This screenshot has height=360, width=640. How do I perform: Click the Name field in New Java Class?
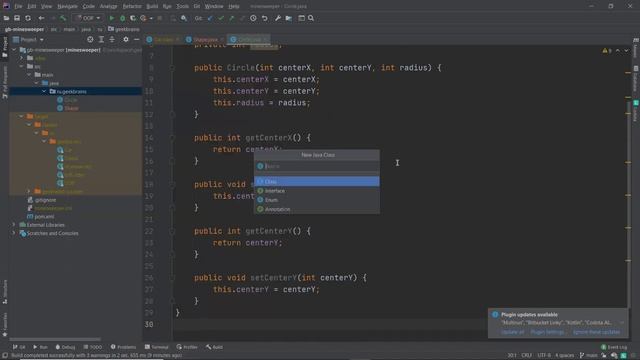pyautogui.click(x=317, y=166)
